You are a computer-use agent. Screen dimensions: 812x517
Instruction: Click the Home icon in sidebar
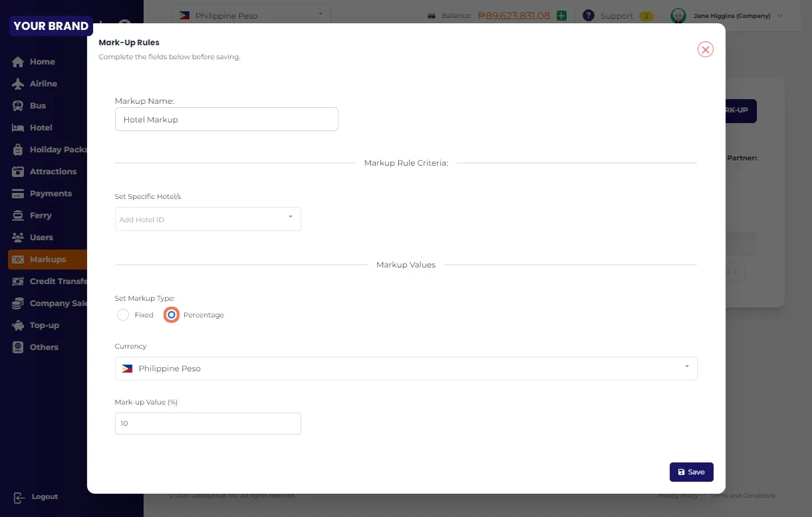tap(18, 62)
